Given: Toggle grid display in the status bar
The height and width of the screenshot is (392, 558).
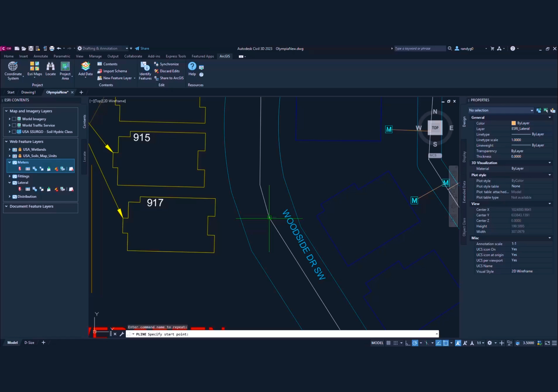Looking at the screenshot, I should (388, 343).
